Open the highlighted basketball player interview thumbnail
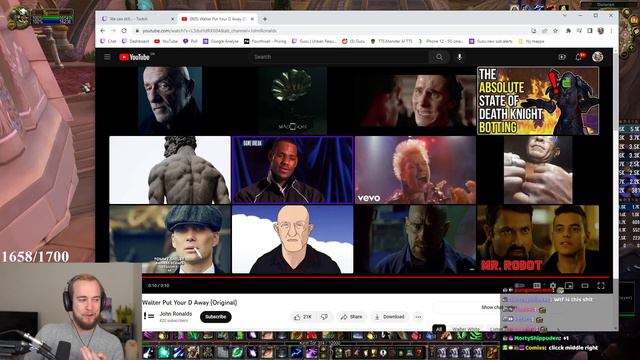This screenshot has height=360, width=640. 293,170
